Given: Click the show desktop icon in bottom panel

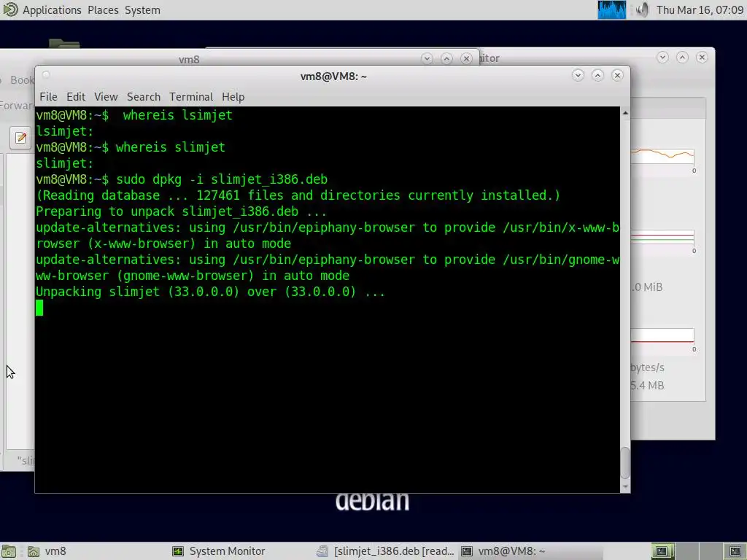Looking at the screenshot, I should pos(9,551).
